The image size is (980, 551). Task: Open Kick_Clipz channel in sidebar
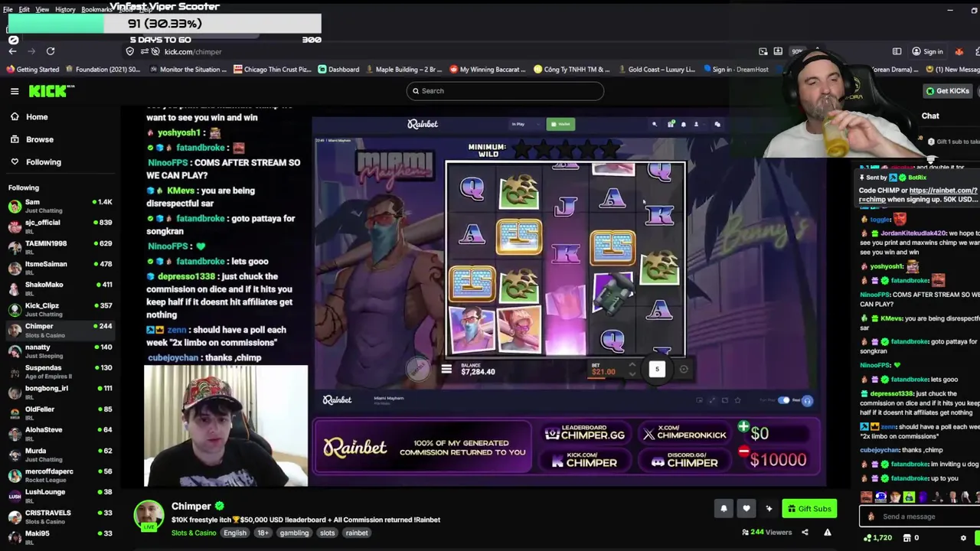click(60, 310)
